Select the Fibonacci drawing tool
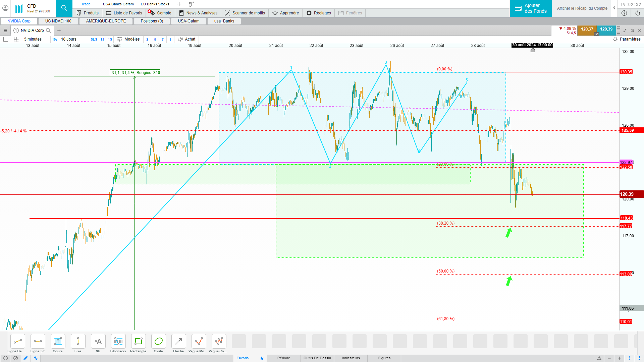The image size is (644, 362). 118,342
